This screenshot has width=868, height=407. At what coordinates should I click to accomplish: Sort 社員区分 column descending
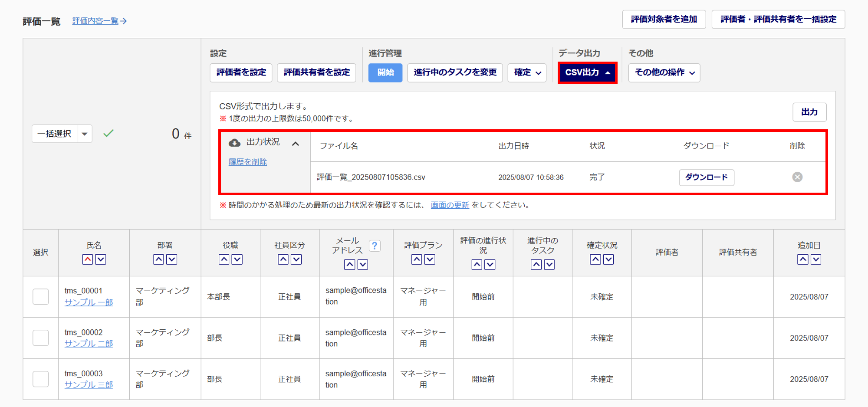(296, 259)
